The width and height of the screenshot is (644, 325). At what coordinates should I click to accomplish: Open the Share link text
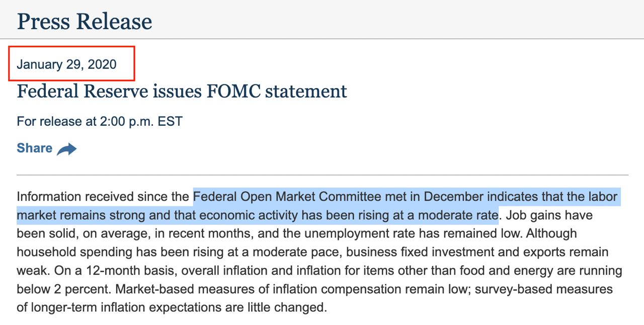coord(35,148)
